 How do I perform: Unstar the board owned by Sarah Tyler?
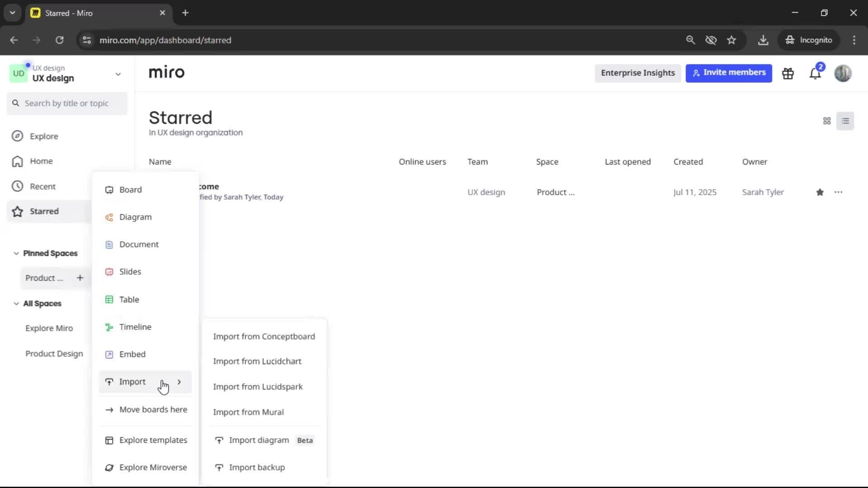click(x=820, y=192)
